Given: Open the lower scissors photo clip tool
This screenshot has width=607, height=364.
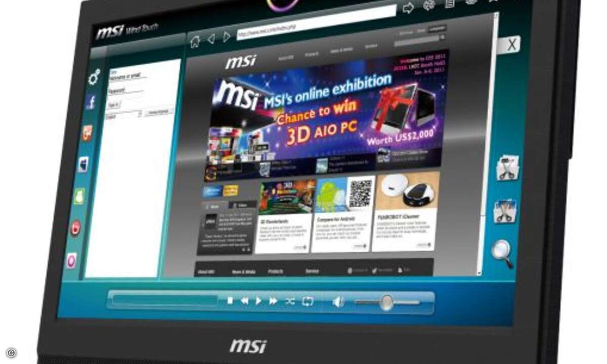Looking at the screenshot, I should [x=505, y=211].
